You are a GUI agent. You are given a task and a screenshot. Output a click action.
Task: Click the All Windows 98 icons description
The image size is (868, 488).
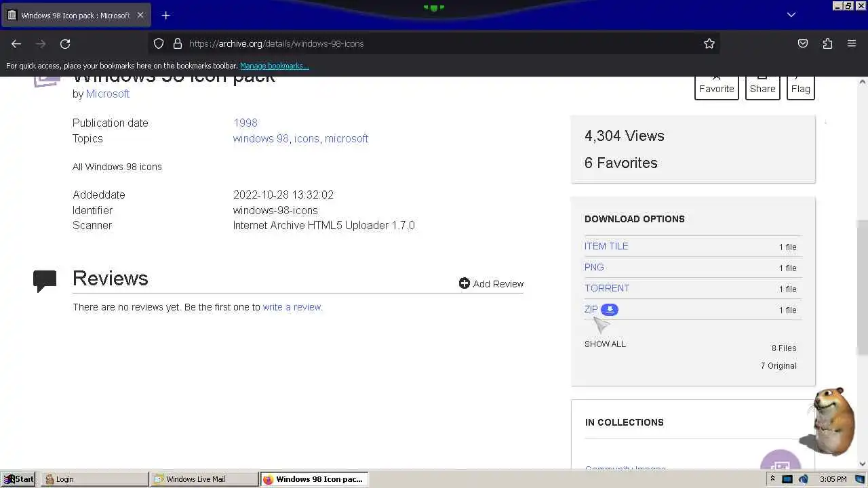point(117,167)
